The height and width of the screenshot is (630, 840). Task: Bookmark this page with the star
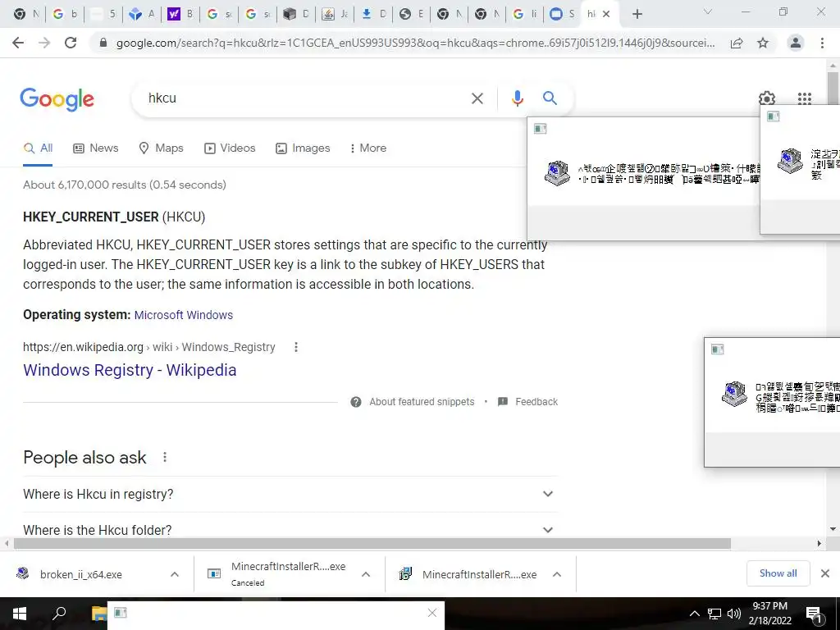pos(763,43)
